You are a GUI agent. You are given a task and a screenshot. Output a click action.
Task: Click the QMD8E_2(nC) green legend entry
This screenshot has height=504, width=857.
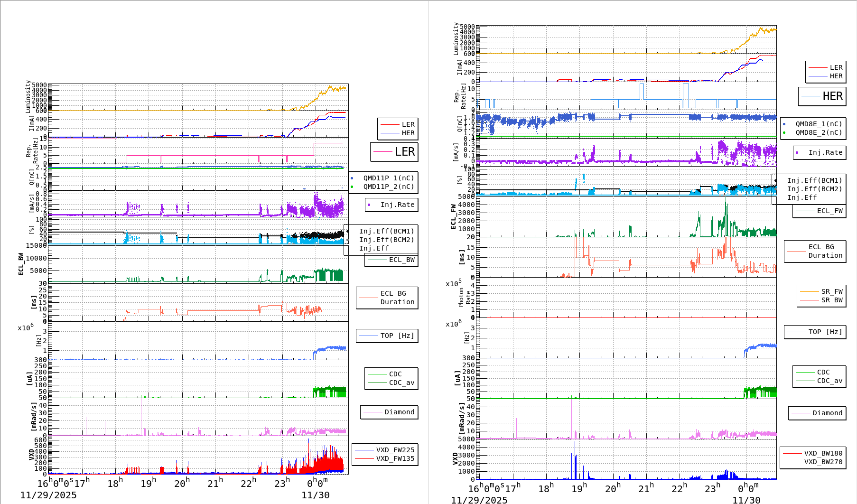point(818,132)
